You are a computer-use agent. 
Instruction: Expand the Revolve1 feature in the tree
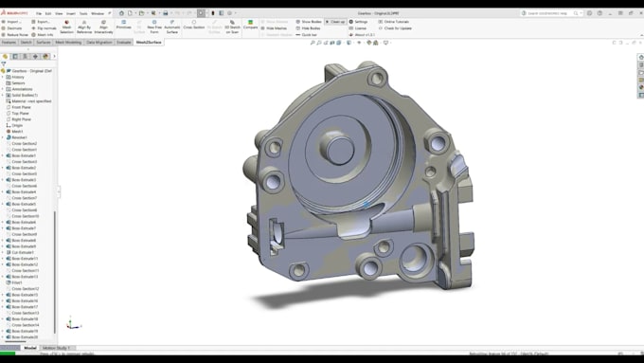tap(3, 137)
